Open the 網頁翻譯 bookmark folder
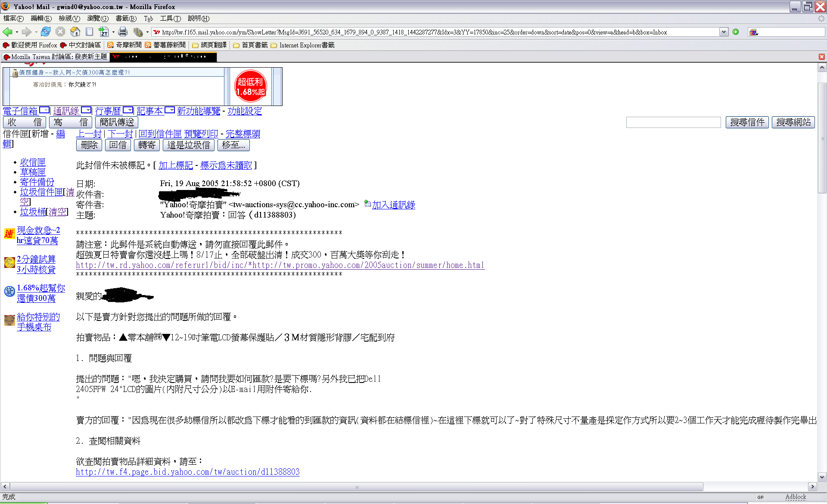 (209, 45)
